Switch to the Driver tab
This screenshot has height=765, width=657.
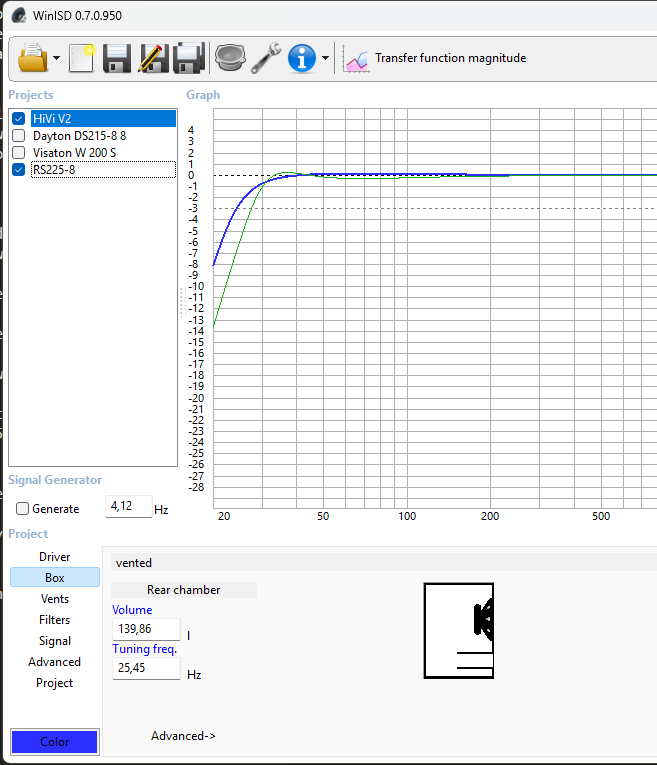55,557
